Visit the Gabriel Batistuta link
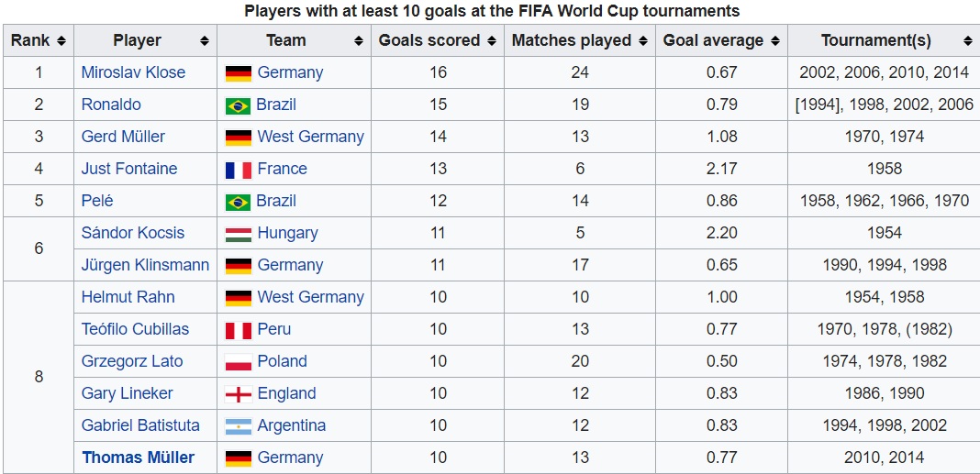980x474 pixels. (140, 425)
